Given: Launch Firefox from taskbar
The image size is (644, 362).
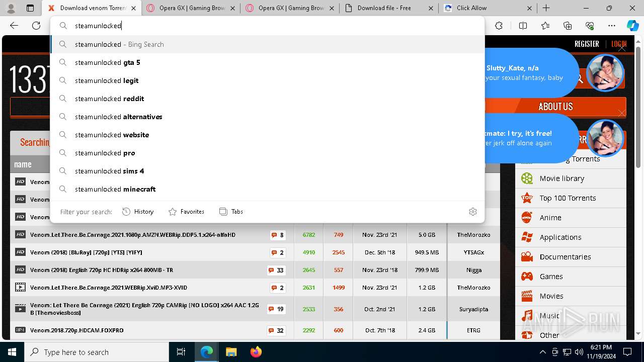Looking at the screenshot, I should (x=256, y=352).
